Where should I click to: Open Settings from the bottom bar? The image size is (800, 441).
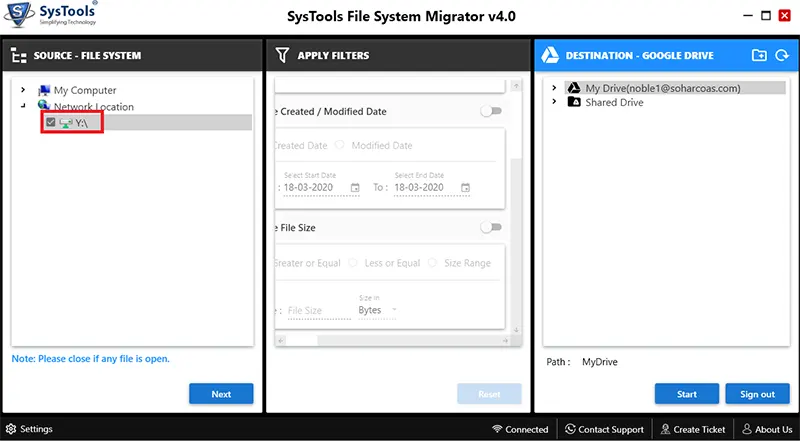tap(29, 429)
